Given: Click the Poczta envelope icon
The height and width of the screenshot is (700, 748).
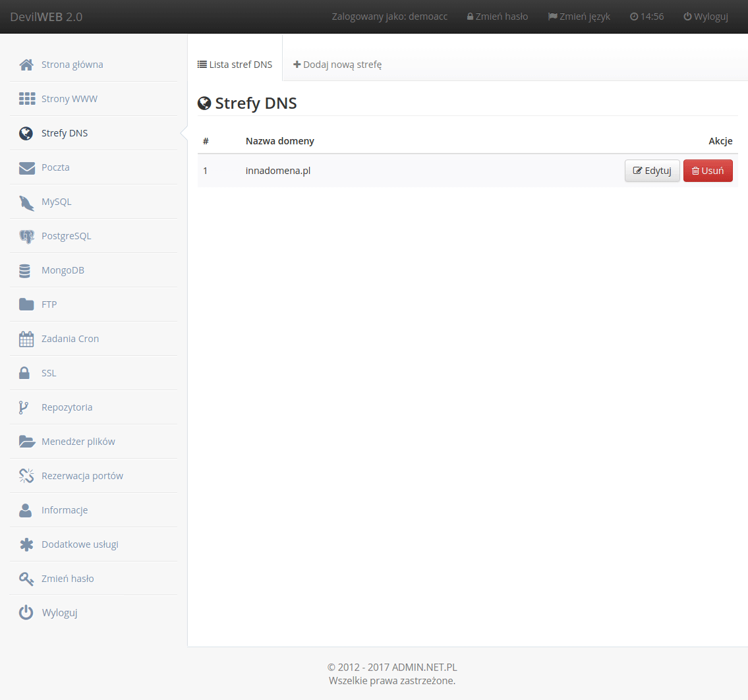Looking at the screenshot, I should [26, 168].
